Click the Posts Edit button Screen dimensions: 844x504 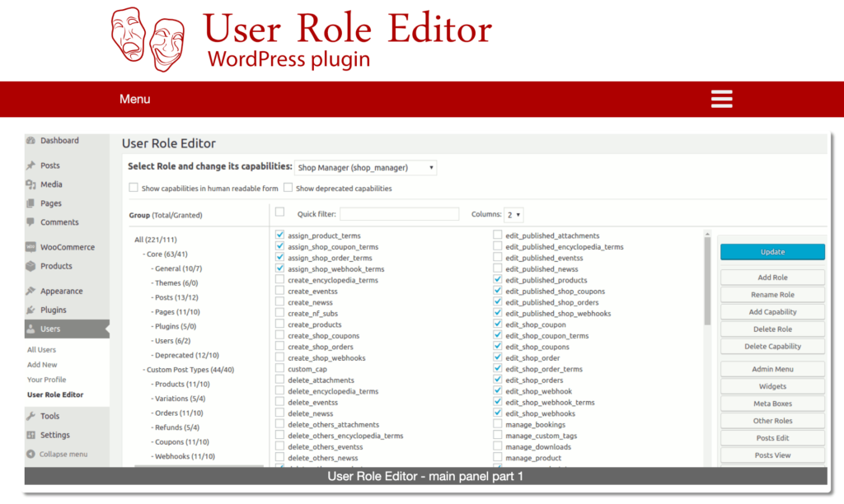tap(772, 438)
